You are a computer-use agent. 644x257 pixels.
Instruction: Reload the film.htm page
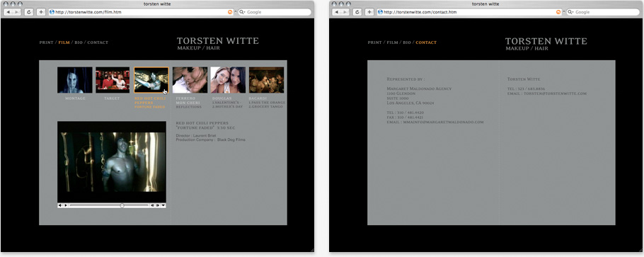(29, 12)
